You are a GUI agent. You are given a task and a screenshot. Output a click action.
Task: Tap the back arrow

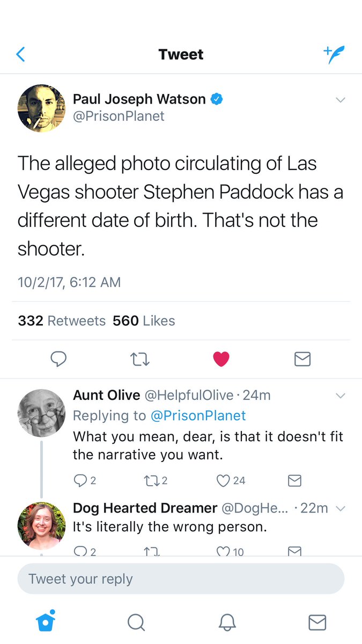point(20,54)
